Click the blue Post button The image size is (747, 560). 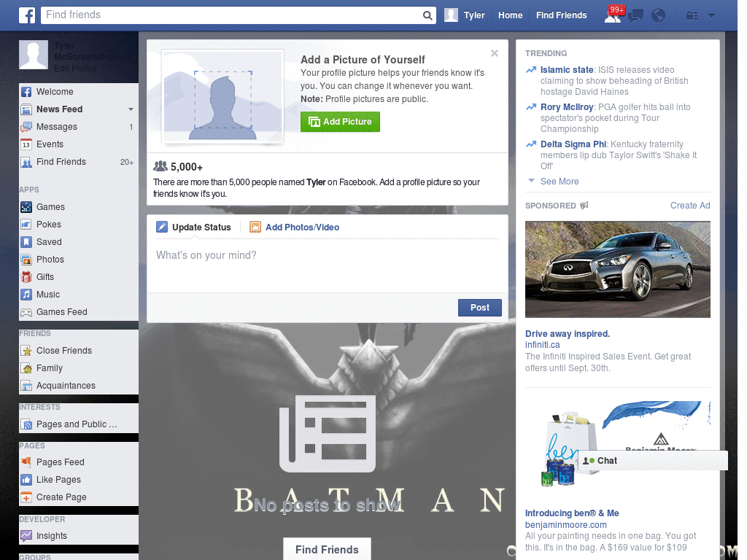pyautogui.click(x=480, y=308)
